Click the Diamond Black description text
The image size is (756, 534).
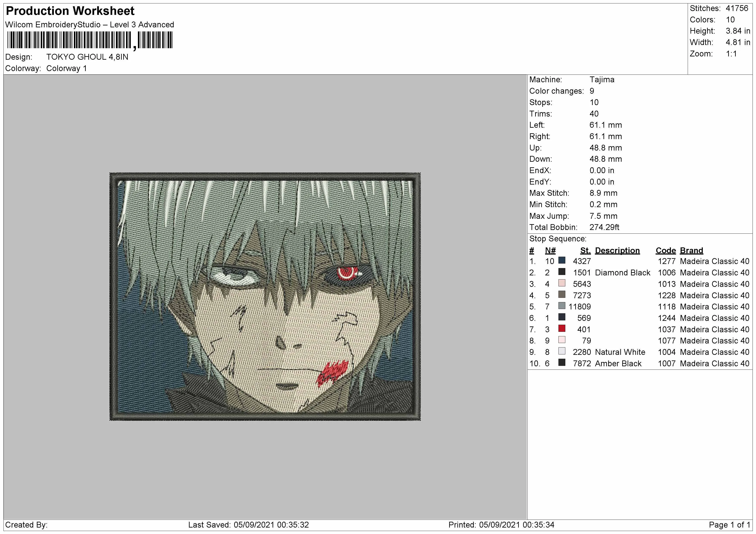tap(622, 273)
